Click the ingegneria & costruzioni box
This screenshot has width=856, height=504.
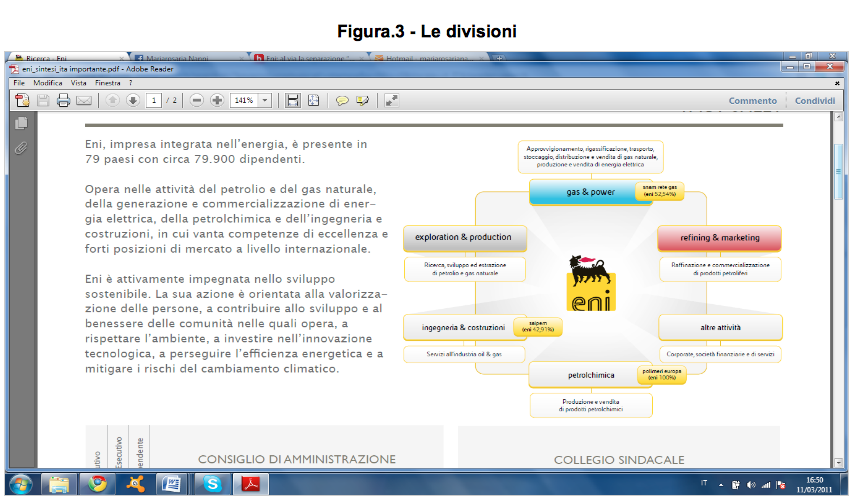463,328
